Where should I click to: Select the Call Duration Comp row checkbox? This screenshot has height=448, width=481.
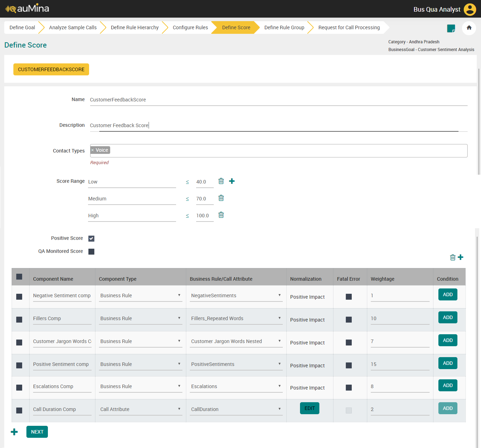(x=19, y=411)
